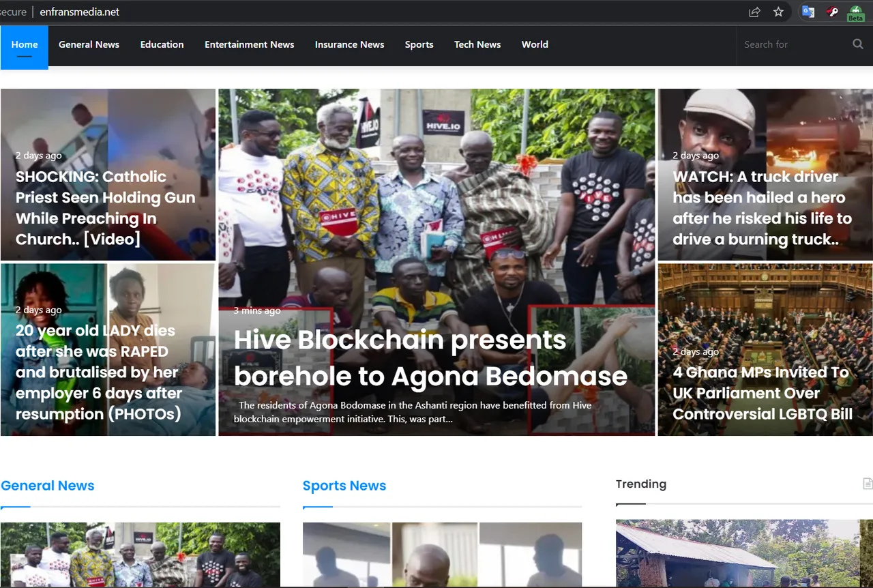Screen dimensions: 873x588
Task: Open the green Beta extension icon
Action: click(x=855, y=12)
